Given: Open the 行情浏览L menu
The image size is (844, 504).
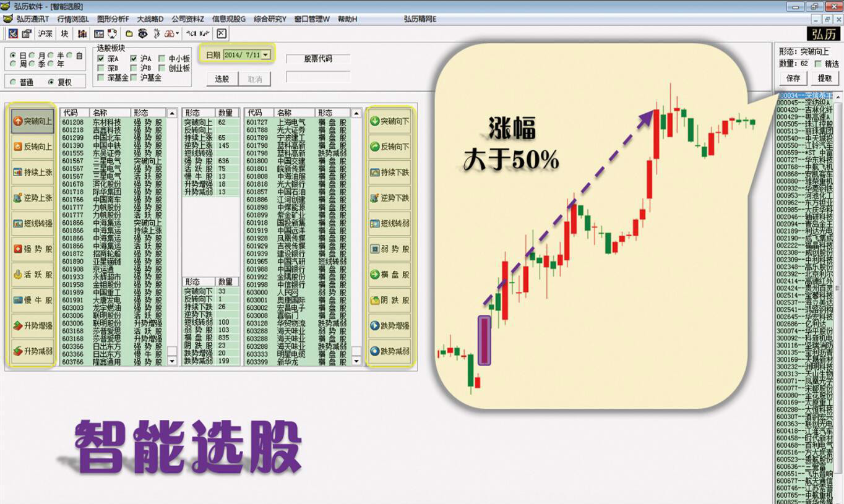Looking at the screenshot, I should point(73,19).
